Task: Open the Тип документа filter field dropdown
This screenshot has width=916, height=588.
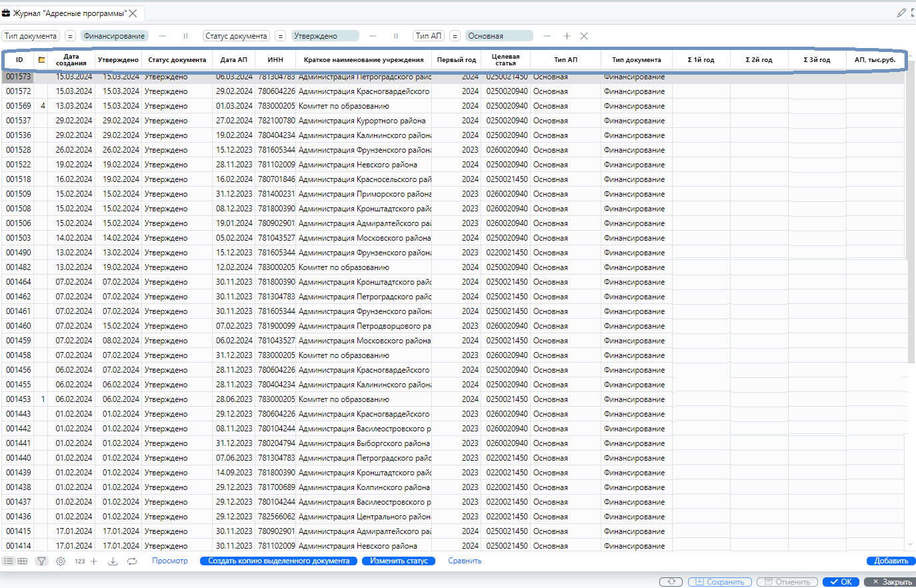Action: pos(31,36)
